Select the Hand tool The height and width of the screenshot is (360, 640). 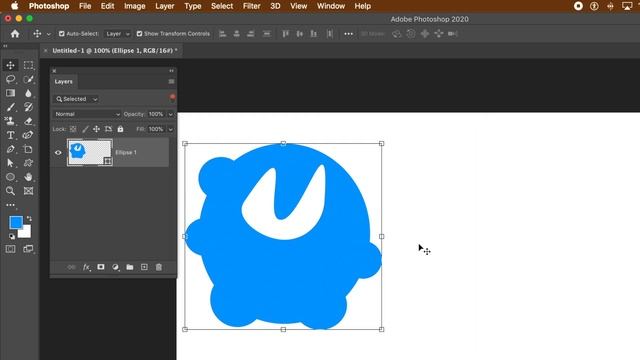click(28, 177)
